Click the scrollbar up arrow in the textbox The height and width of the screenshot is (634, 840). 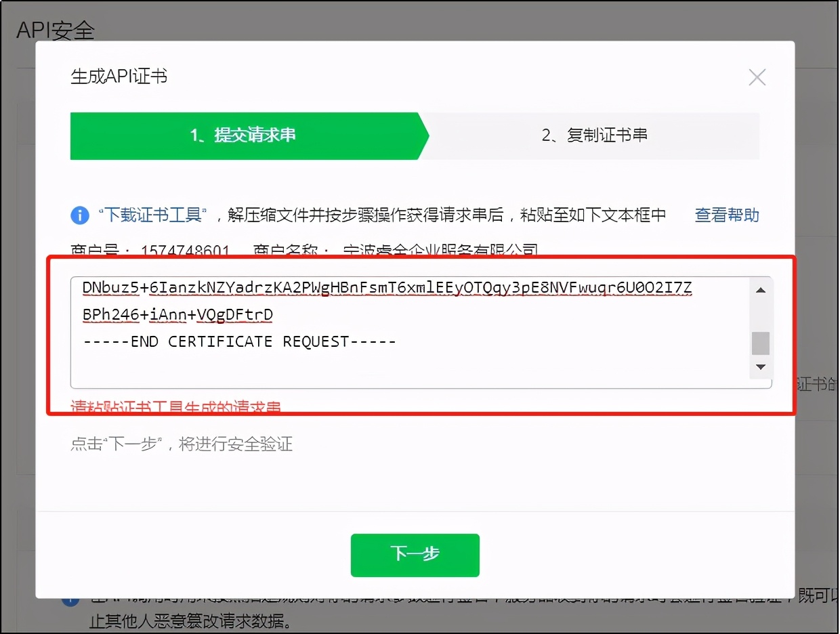pyautogui.click(x=760, y=290)
